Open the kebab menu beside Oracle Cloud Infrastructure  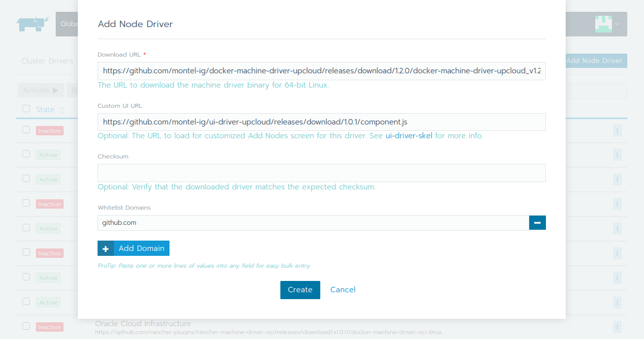617,327
